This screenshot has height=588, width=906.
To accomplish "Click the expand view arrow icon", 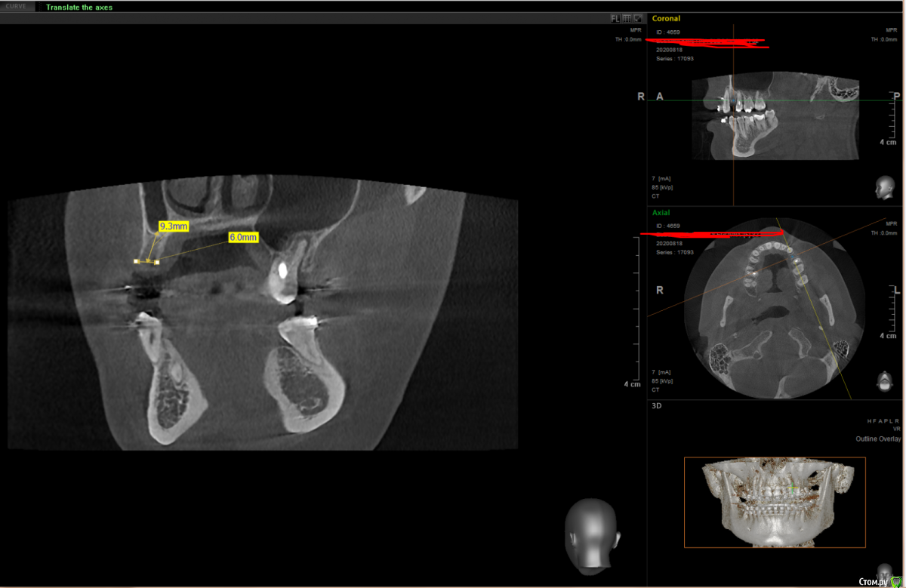I will click(638, 18).
